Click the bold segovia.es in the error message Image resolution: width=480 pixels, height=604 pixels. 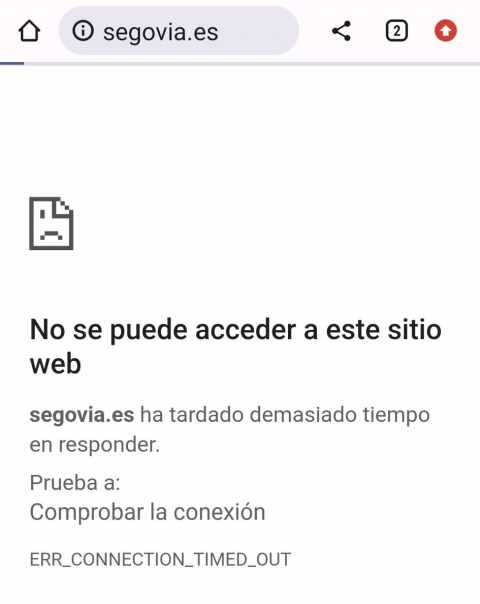(x=82, y=416)
